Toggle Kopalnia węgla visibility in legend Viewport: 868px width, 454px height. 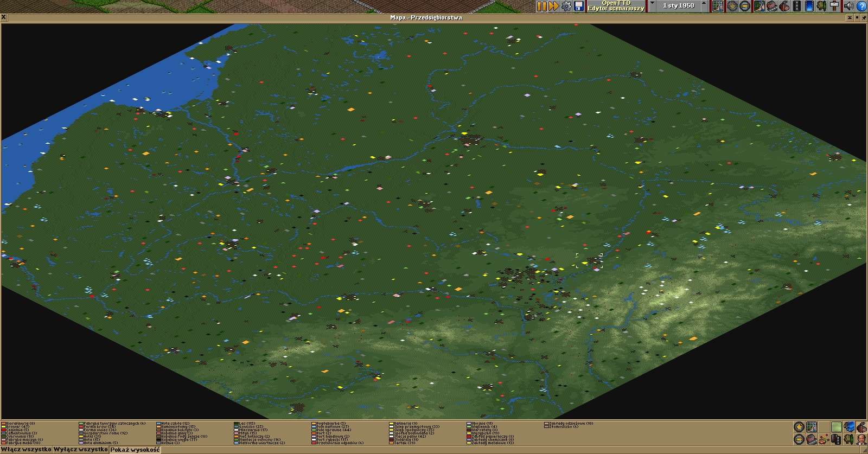coord(174,440)
